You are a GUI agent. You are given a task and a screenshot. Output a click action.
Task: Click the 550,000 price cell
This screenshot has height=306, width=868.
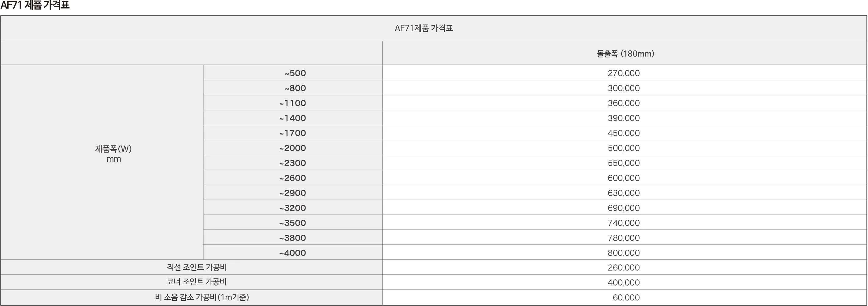coord(623,163)
